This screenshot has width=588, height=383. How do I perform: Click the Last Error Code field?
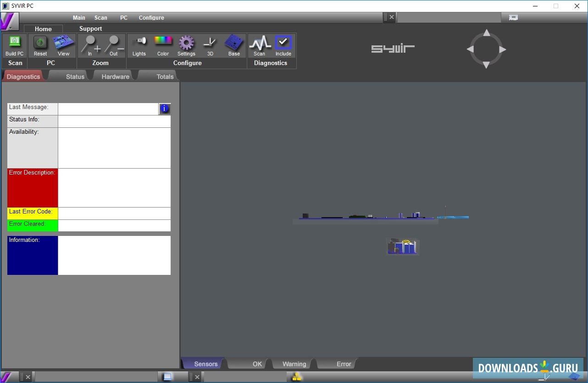pyautogui.click(x=114, y=213)
